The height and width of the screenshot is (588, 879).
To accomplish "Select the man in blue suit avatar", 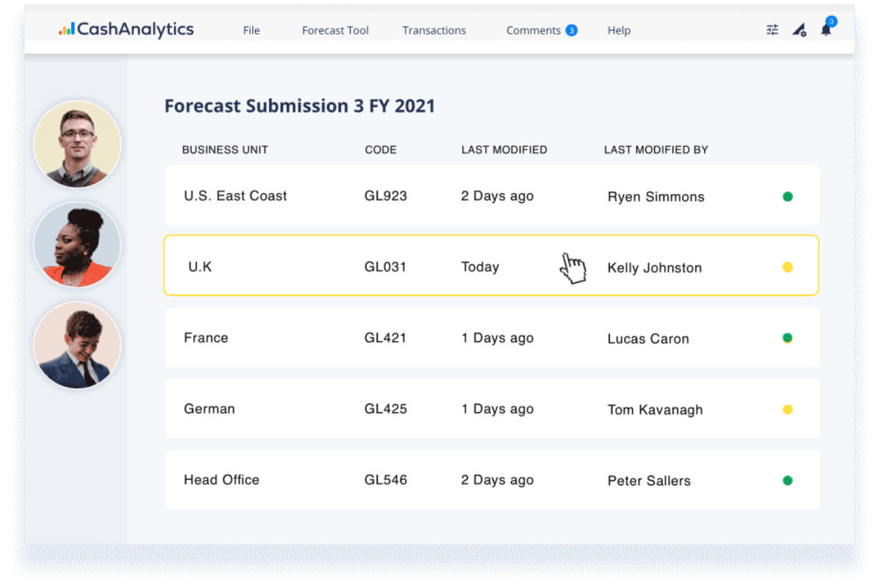I will [x=77, y=345].
